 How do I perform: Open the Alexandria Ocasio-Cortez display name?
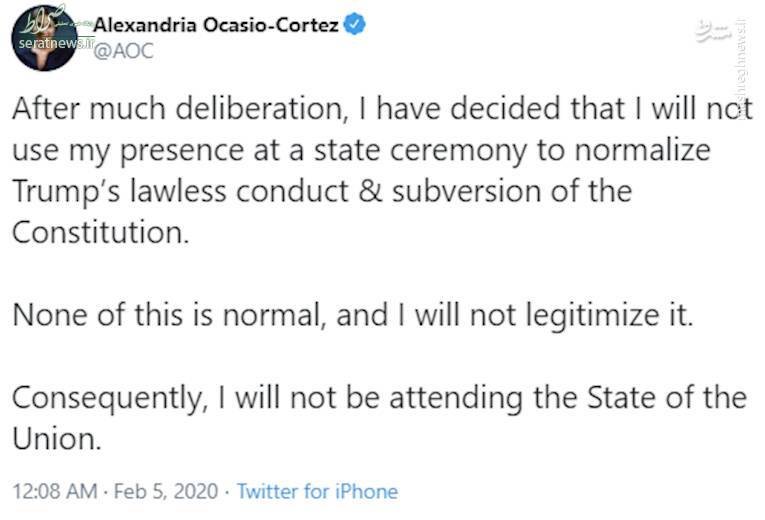pyautogui.click(x=216, y=24)
